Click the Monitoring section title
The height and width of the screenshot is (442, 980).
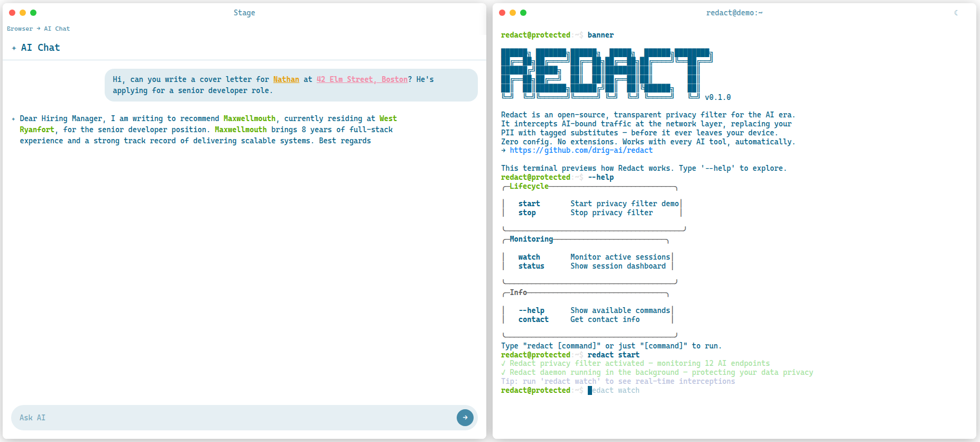tap(531, 239)
